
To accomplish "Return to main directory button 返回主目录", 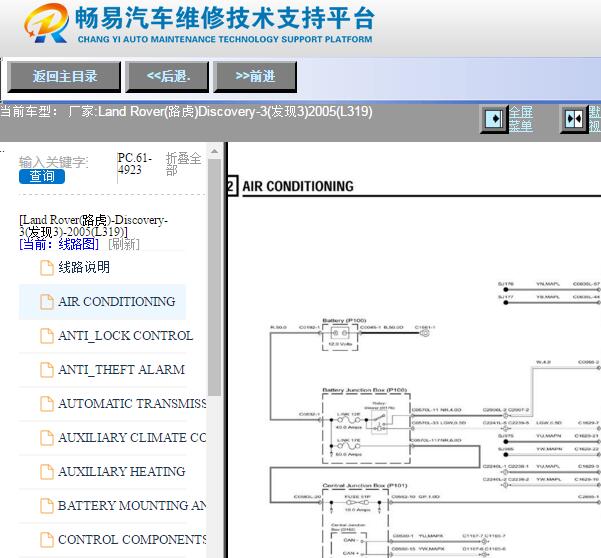I will click(x=64, y=76).
